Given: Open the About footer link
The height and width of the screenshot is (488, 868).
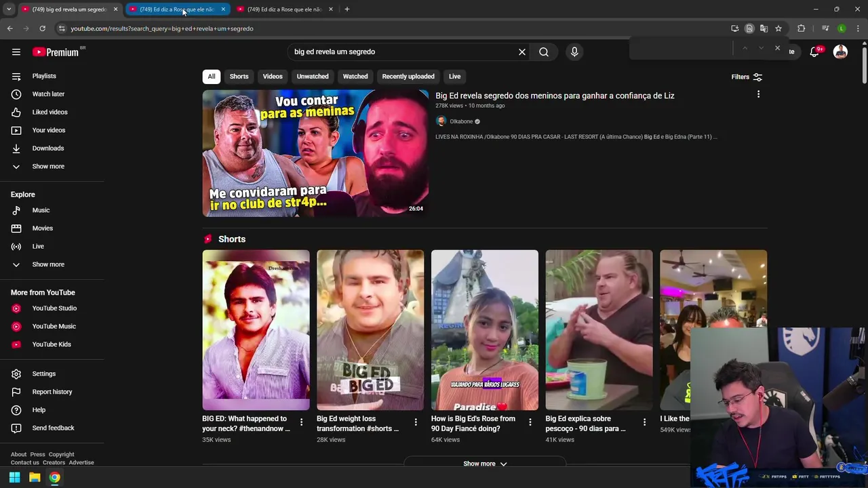Looking at the screenshot, I should pos(18,455).
